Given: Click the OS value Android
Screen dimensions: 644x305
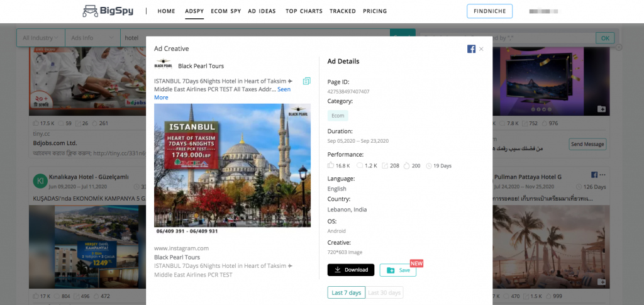Looking at the screenshot, I should pyautogui.click(x=336, y=231).
